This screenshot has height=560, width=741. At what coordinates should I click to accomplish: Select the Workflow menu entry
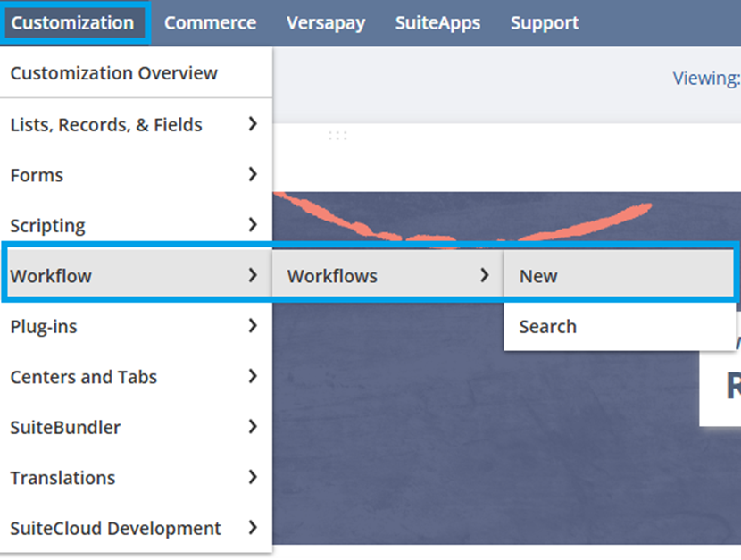pos(136,275)
